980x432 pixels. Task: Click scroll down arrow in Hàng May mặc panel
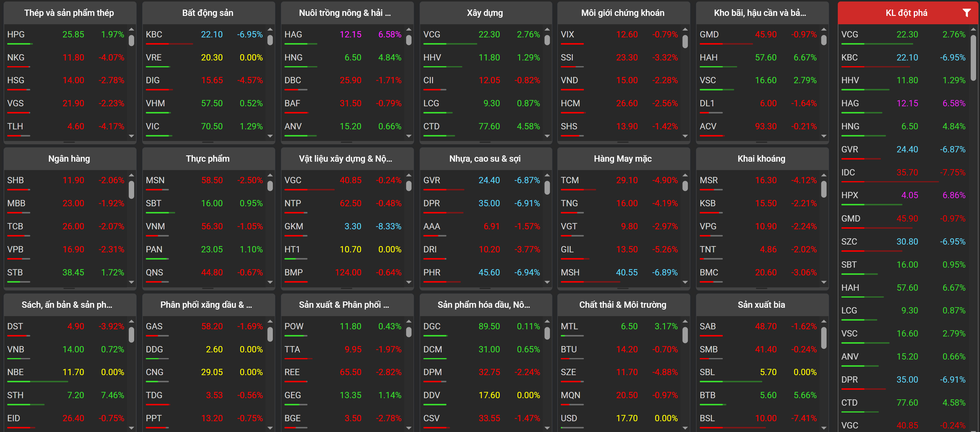[685, 282]
